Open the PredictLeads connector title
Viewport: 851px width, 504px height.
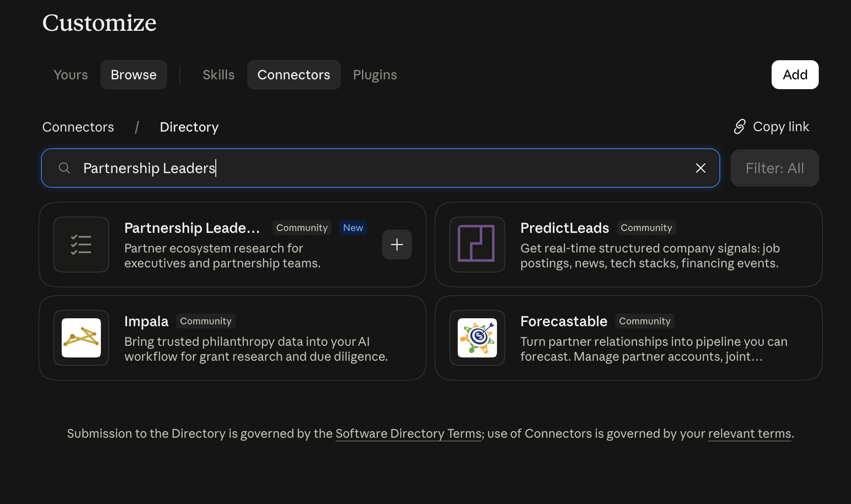click(x=565, y=228)
